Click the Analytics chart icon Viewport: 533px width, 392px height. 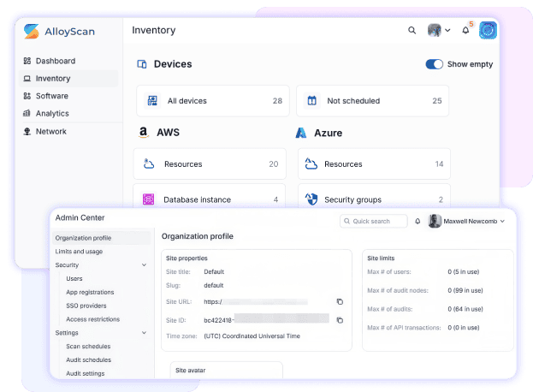click(x=27, y=113)
